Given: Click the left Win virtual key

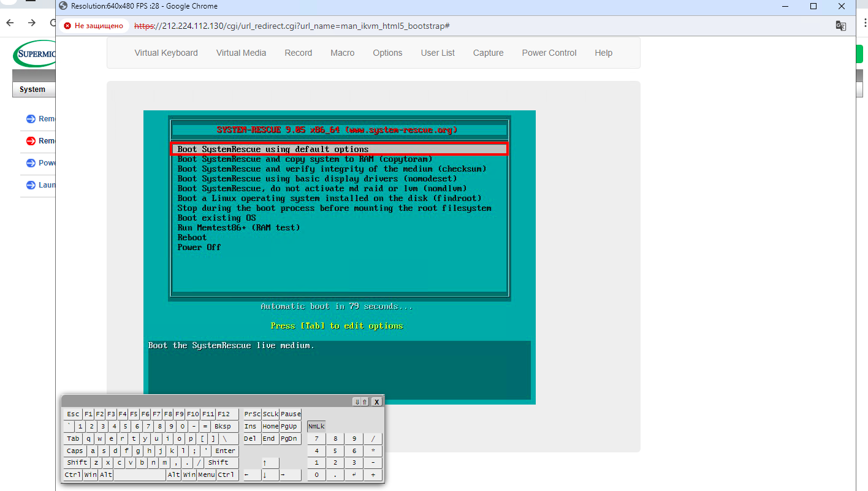Looking at the screenshot, I should 90,475.
